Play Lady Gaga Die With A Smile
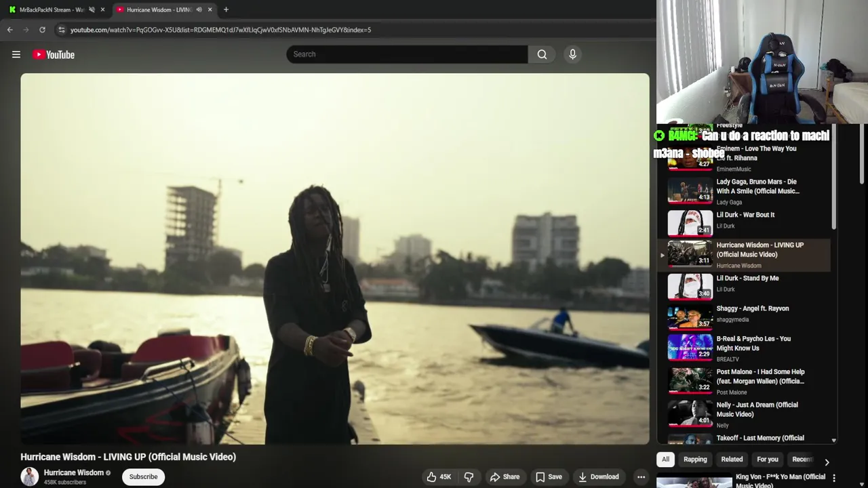The height and width of the screenshot is (488, 868). [757, 186]
